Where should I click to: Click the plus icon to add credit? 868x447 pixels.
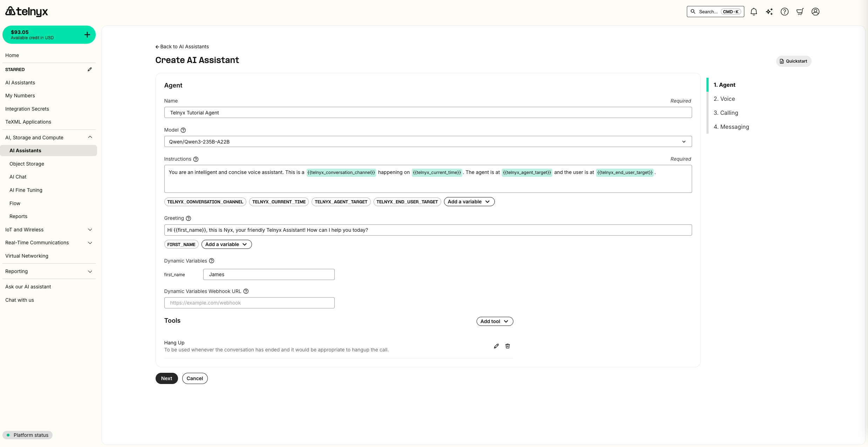pyautogui.click(x=87, y=34)
